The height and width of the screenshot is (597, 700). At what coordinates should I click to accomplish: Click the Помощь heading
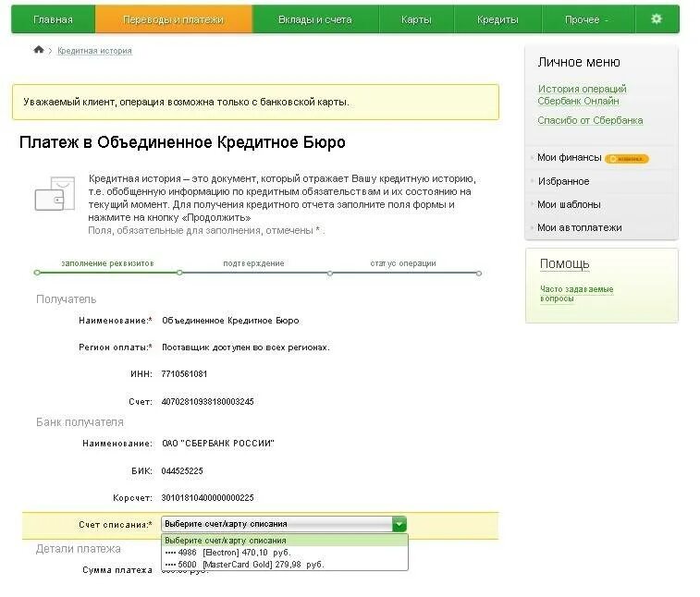click(565, 263)
